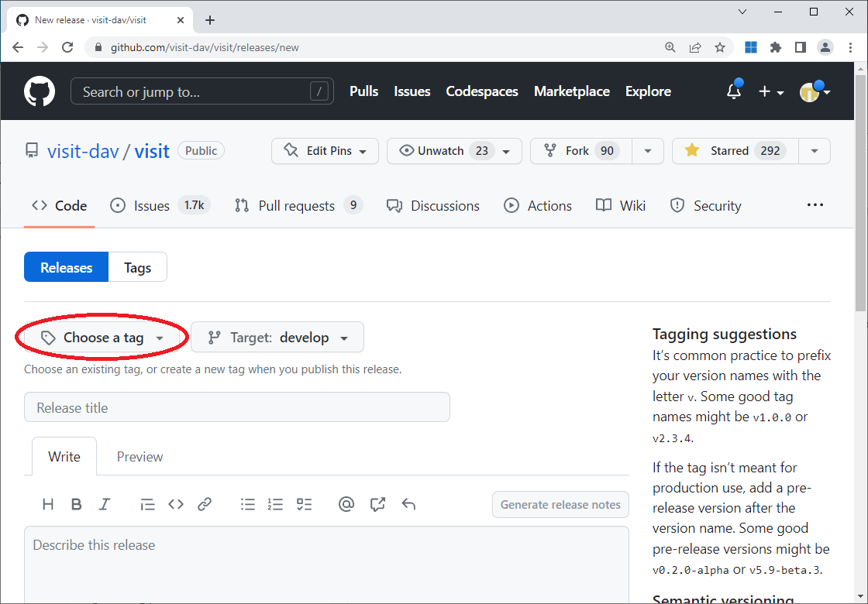
Task: Open the Code tab
Action: pyautogui.click(x=59, y=206)
